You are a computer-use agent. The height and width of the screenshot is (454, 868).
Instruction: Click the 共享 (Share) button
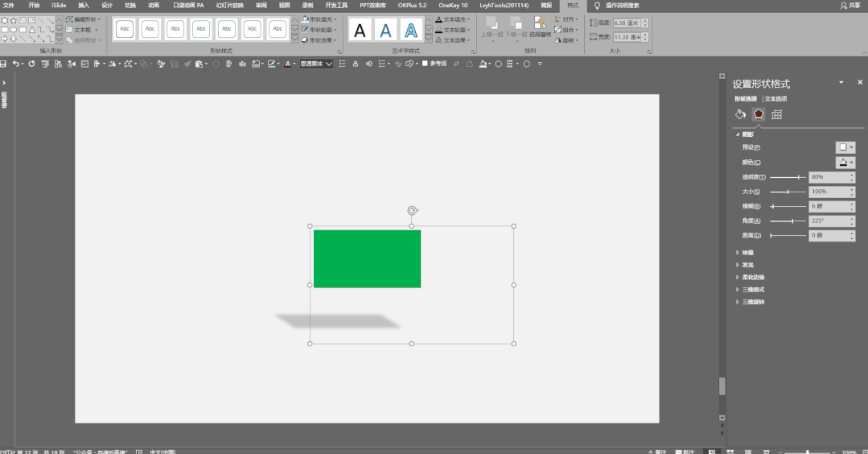click(849, 5)
